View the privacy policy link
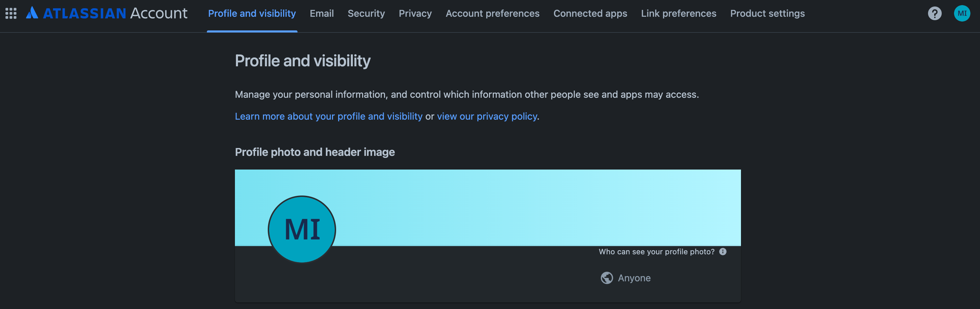Screen dimensions: 980x309 487,116
